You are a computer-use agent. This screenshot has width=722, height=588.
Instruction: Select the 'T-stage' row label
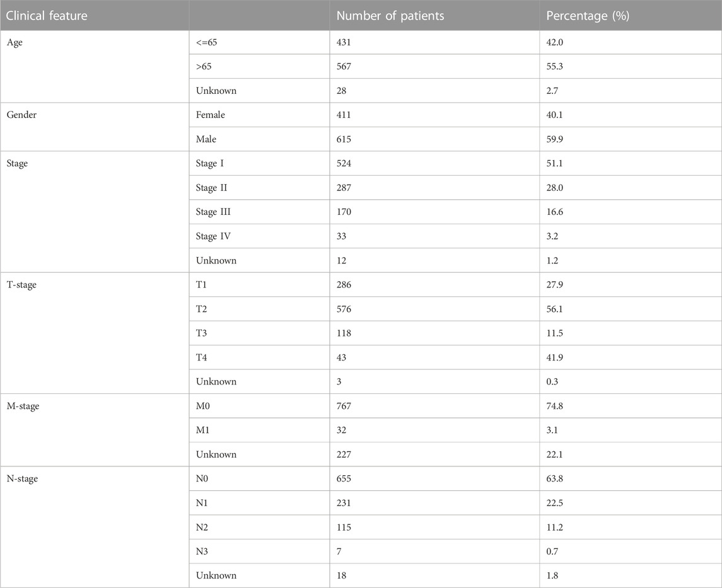[21, 285]
